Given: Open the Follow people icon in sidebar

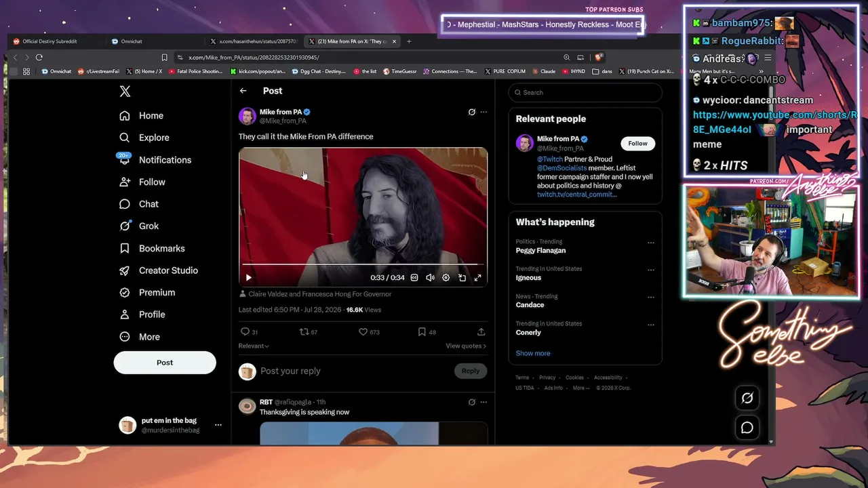Looking at the screenshot, I should tap(125, 182).
